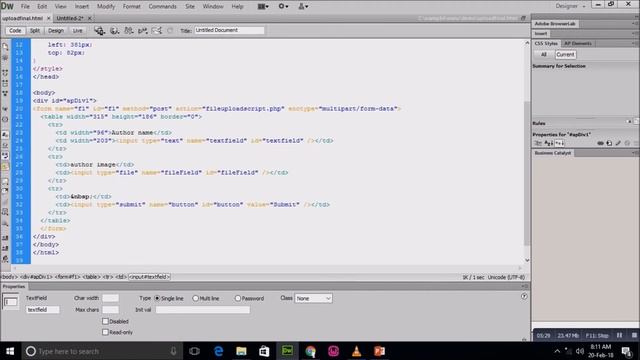Switch to the AP Elements tab
The image size is (640, 360).
point(578,43)
